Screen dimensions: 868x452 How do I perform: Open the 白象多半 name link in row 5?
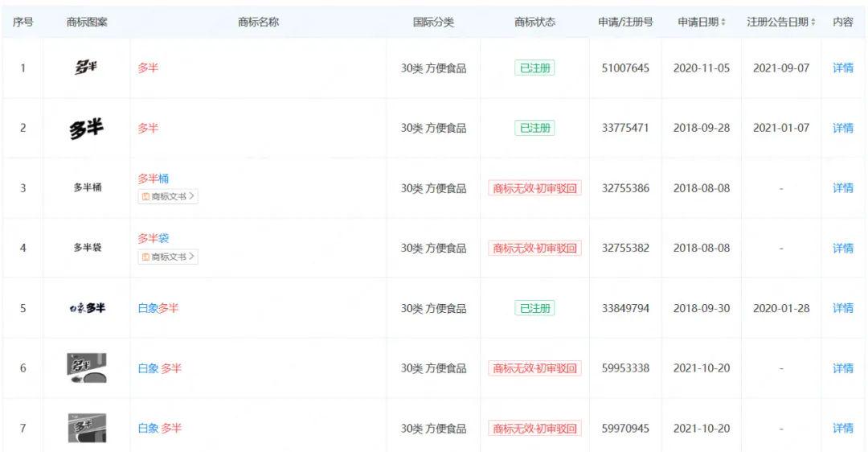[158, 308]
